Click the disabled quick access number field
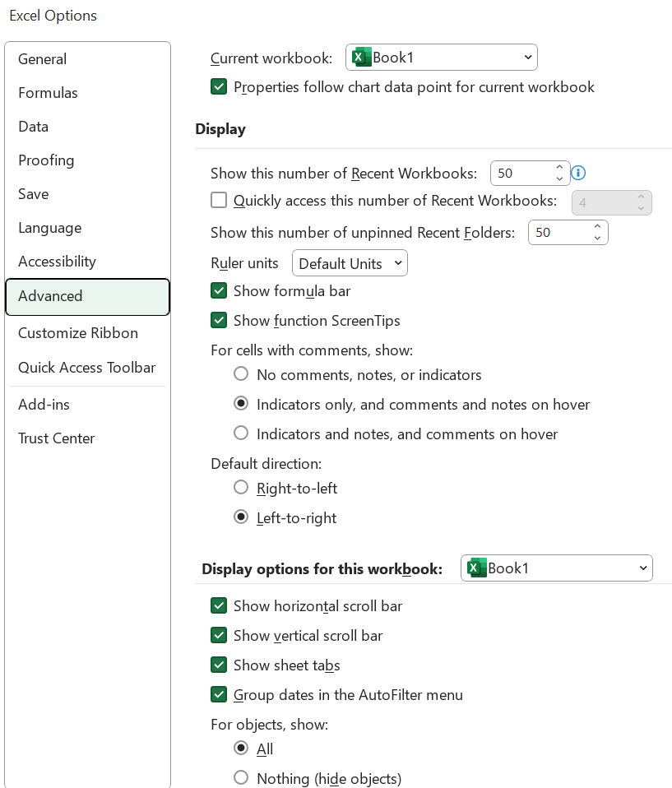Image resolution: width=672 pixels, height=788 pixels. [x=611, y=202]
